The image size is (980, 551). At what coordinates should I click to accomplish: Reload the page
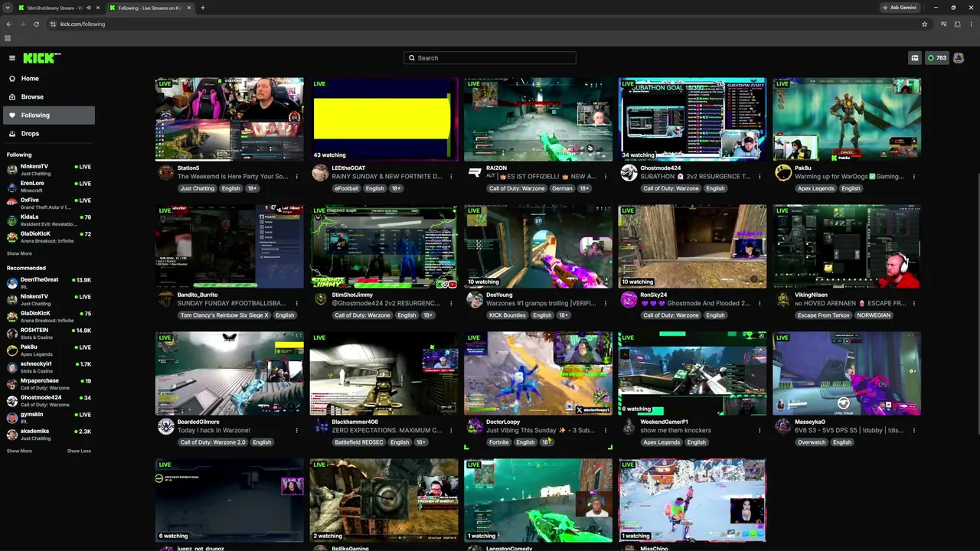pos(37,24)
